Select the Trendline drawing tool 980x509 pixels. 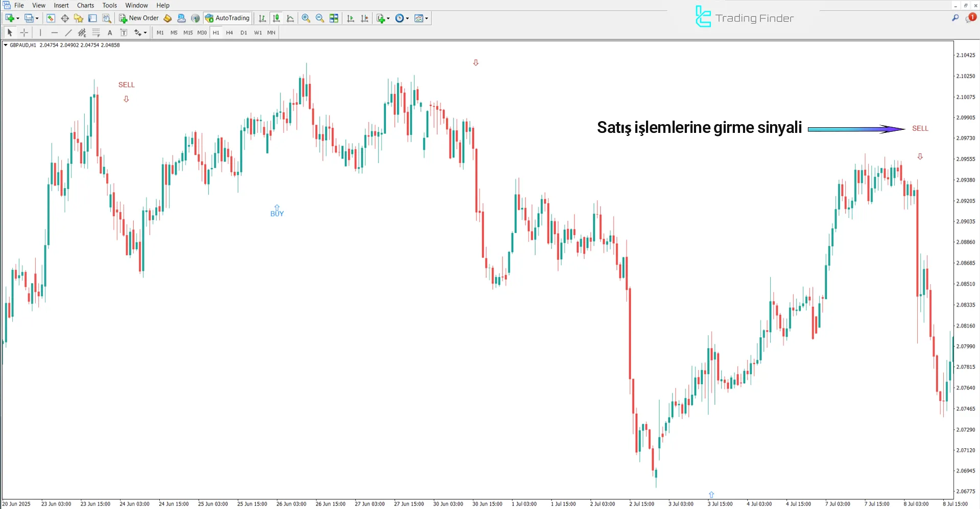[x=68, y=33]
